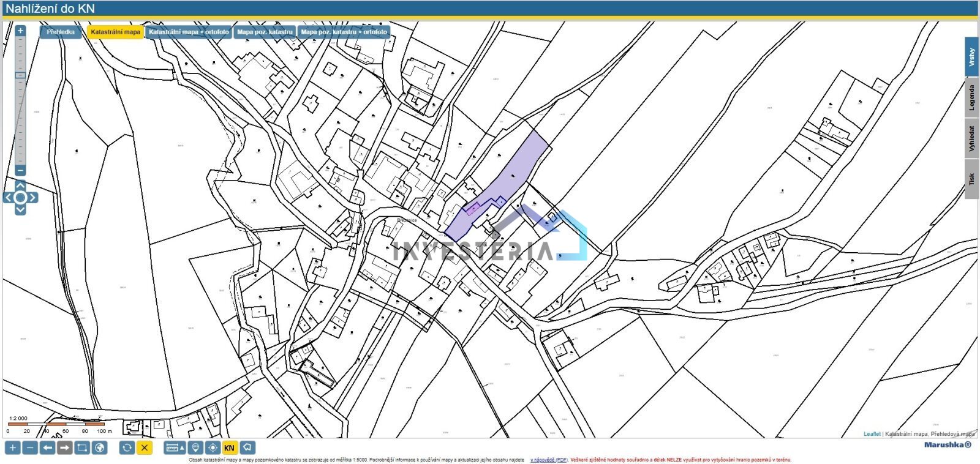Enable Katastrální mapa + ortofoto layer
Image resolution: width=980 pixels, height=464 pixels.
point(189,32)
